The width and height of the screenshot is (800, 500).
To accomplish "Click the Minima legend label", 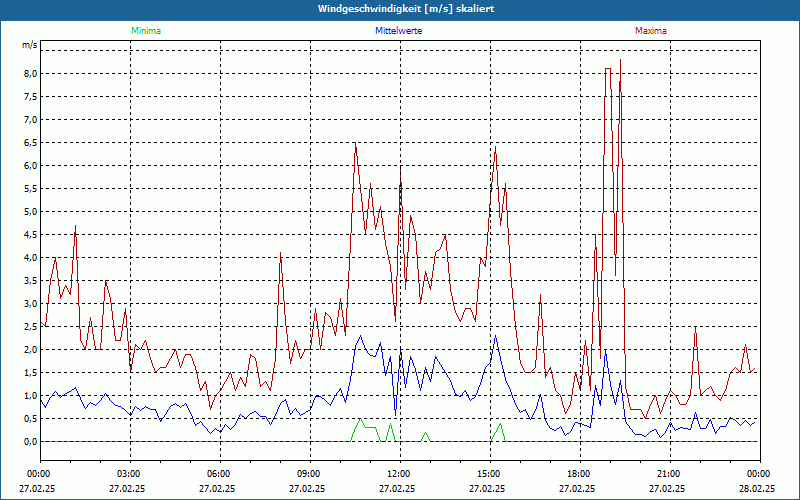I will click(x=146, y=31).
